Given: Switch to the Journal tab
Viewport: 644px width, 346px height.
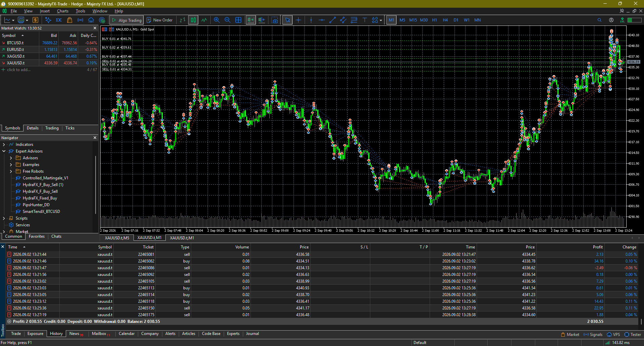Looking at the screenshot, I should [253, 334].
